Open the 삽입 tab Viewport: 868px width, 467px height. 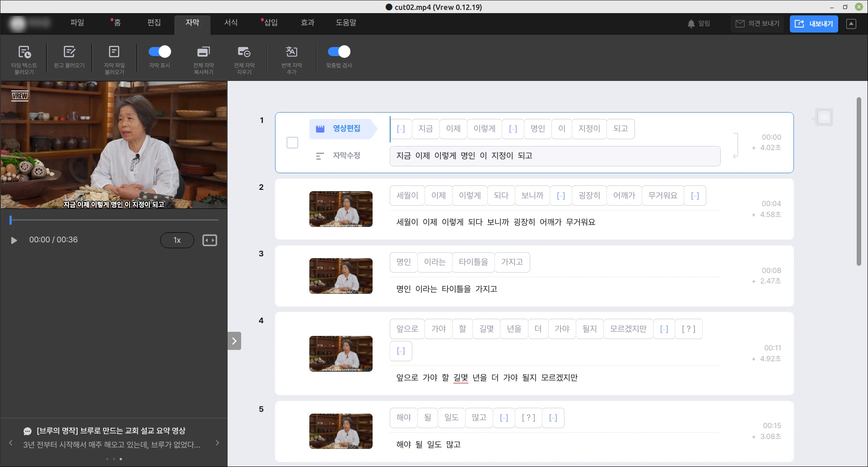pyautogui.click(x=271, y=23)
